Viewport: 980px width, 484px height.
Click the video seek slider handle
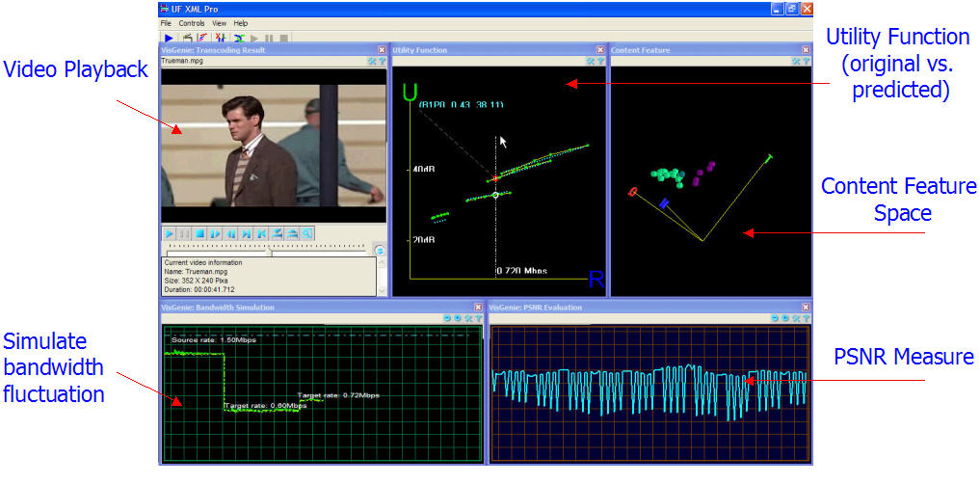[x=271, y=253]
